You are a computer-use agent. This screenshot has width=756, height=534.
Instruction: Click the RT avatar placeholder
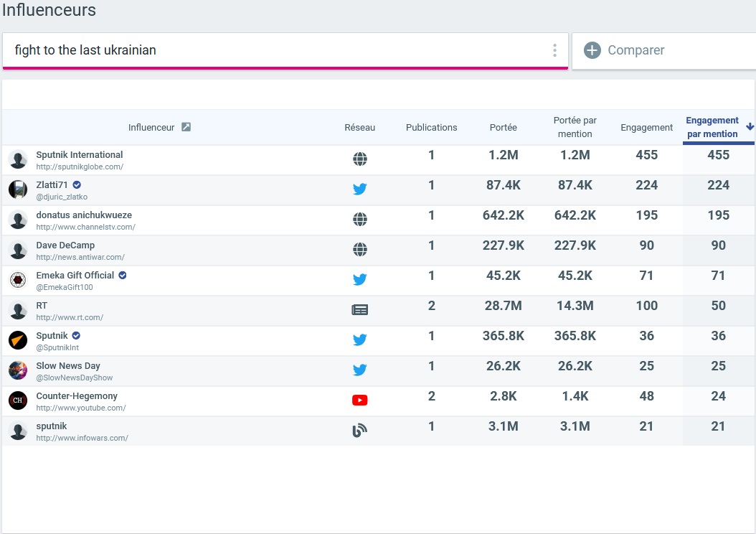[x=19, y=311]
